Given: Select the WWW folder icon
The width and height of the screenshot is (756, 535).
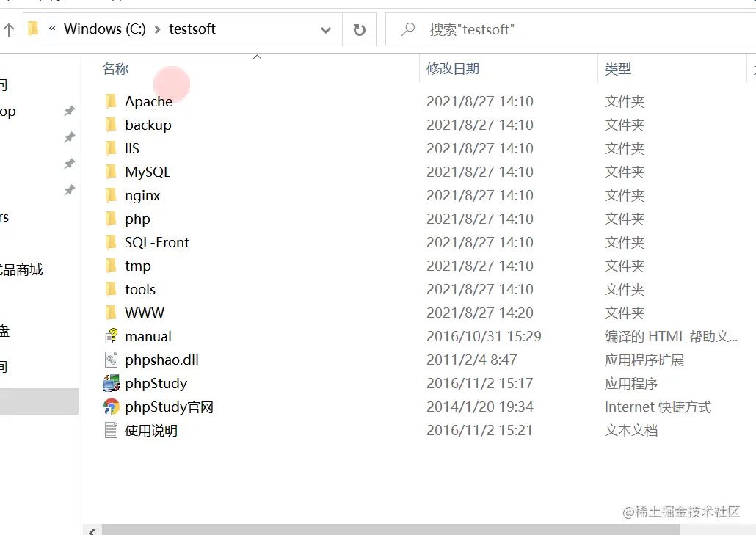Looking at the screenshot, I should click(x=110, y=313).
